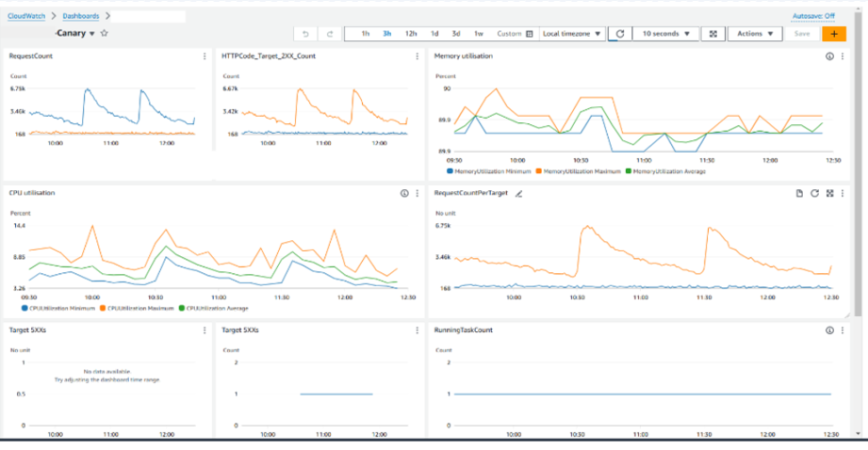
Task: Click the redo arrow in dashboard toolbar
Action: click(x=330, y=34)
